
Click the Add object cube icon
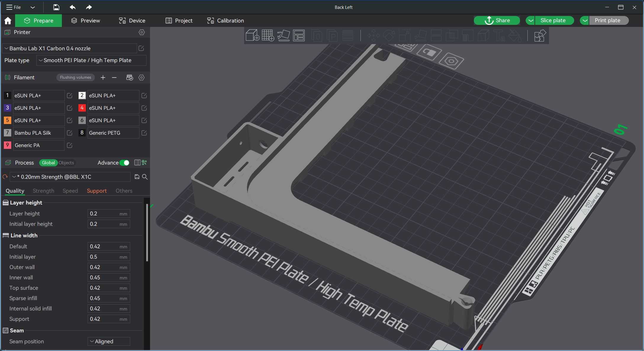[252, 36]
